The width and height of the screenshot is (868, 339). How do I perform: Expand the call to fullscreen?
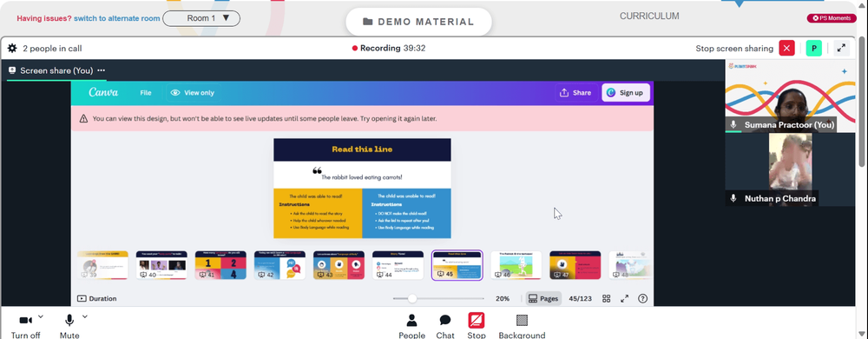[841, 48]
